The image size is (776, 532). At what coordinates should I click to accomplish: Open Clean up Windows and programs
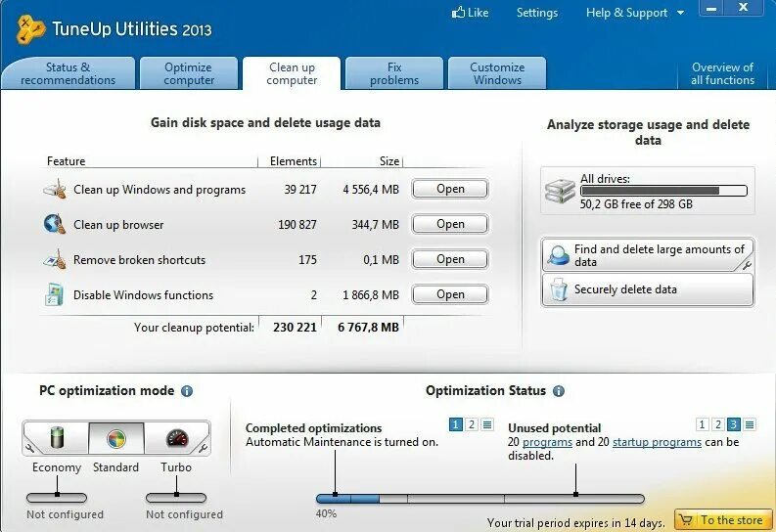click(x=450, y=189)
